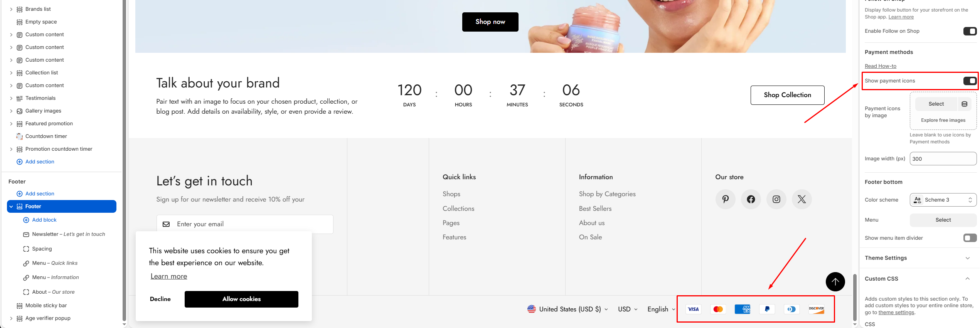Click the Spacing block icon
Viewport: 980px width, 328px height.
tap(26, 249)
